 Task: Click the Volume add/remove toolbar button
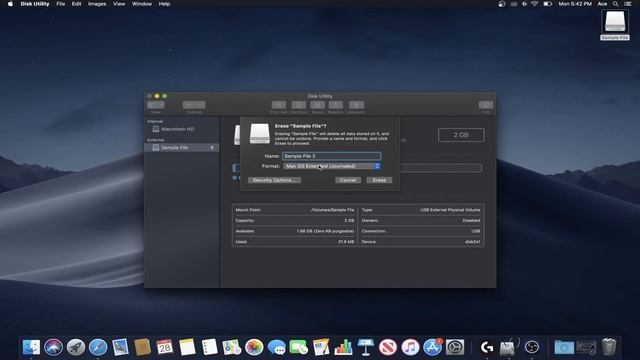click(194, 105)
